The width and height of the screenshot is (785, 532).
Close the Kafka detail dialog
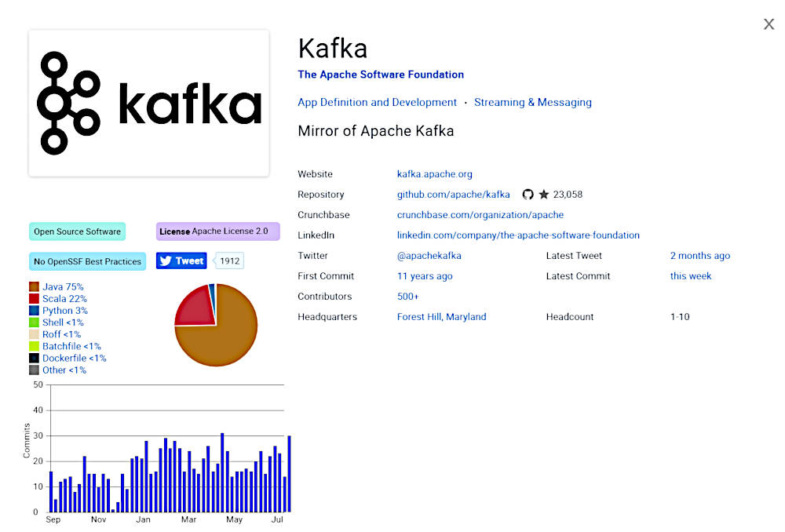pos(769,24)
